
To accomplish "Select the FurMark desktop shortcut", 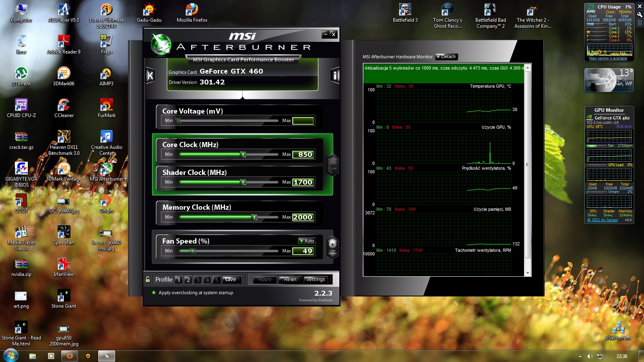I will [107, 108].
